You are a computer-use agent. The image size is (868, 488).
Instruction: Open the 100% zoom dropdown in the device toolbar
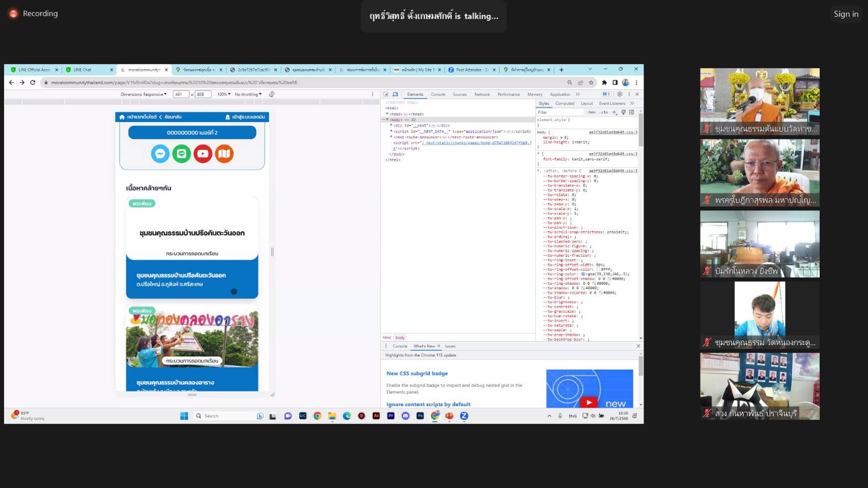224,95
